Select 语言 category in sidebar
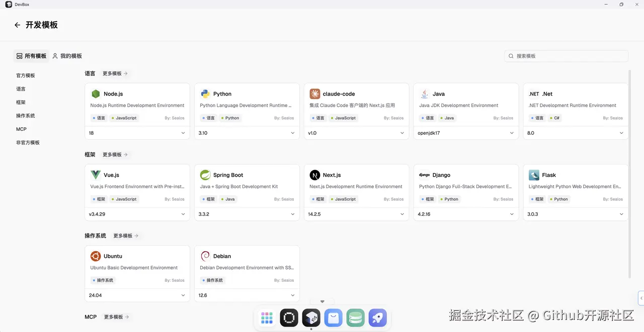The height and width of the screenshot is (332, 644). point(21,89)
